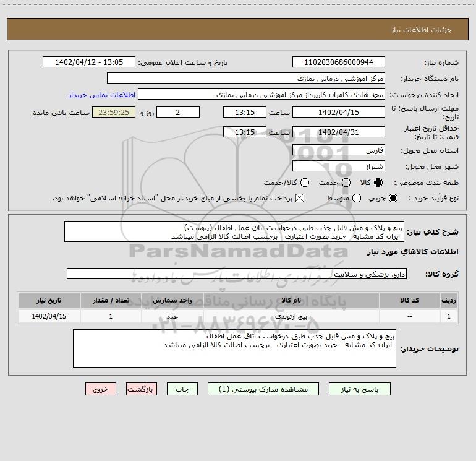Click the پاسخ به نیاز button
476x461 pixels.
point(360,389)
